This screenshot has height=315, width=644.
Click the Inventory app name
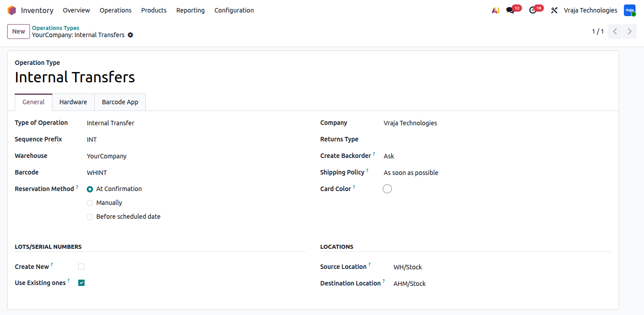(37, 10)
